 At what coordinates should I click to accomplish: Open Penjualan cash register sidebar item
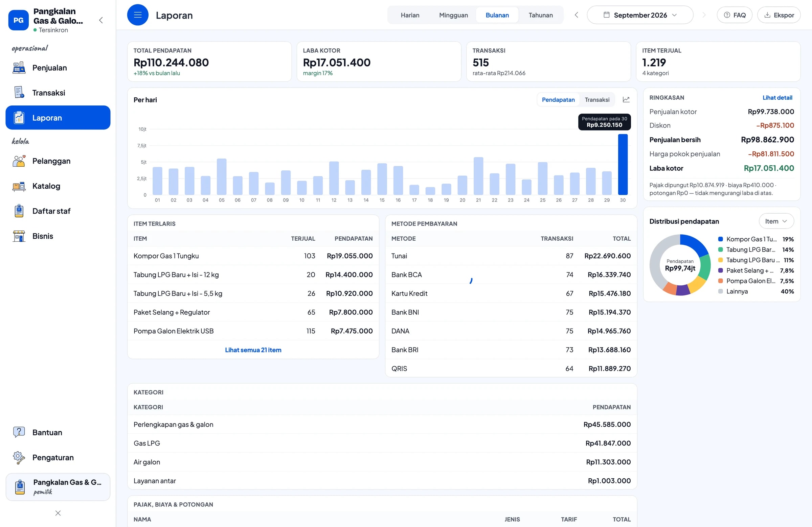click(x=58, y=68)
